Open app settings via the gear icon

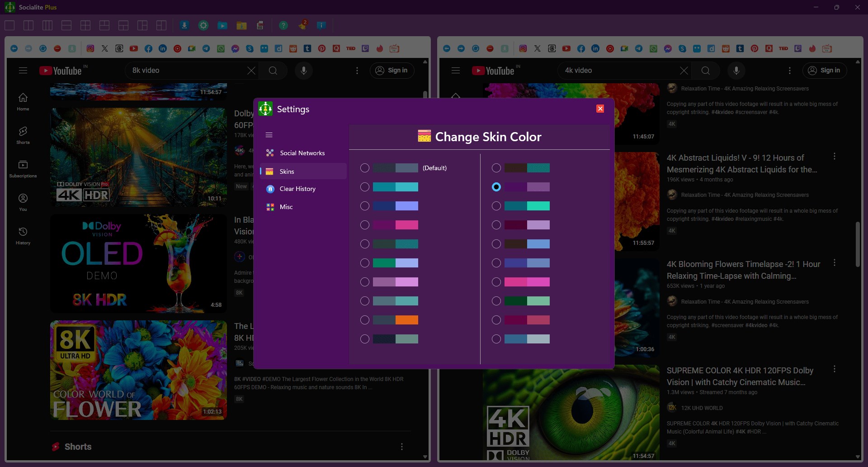point(203,25)
